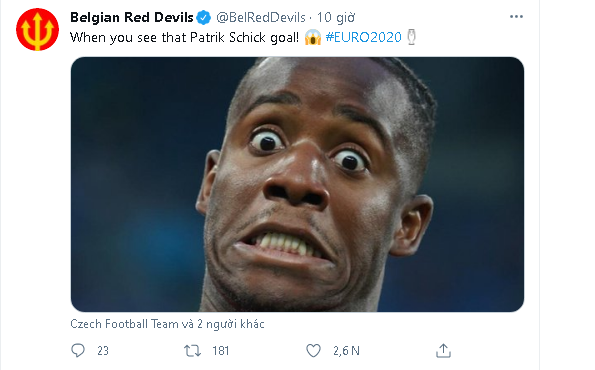Screen dimensions: 595x370
Task: Open the share upload-arrow icon
Action: click(x=443, y=350)
